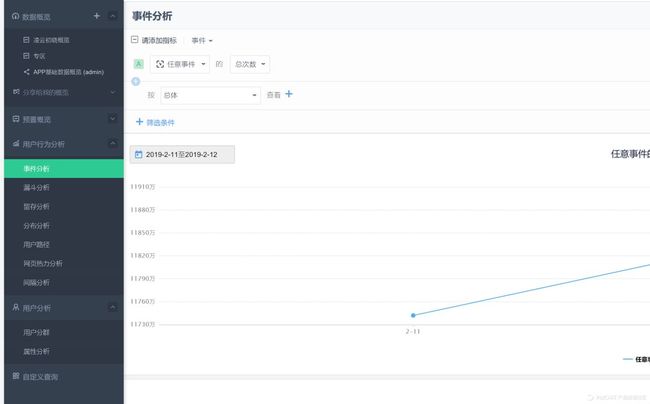Open the 总次数 metric dropdown
This screenshot has width=650, height=404.
point(250,64)
